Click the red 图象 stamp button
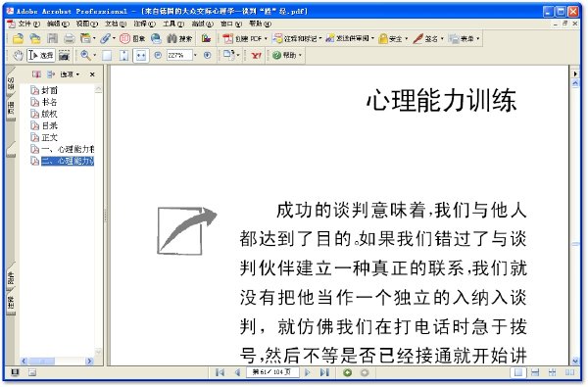 pos(132,38)
